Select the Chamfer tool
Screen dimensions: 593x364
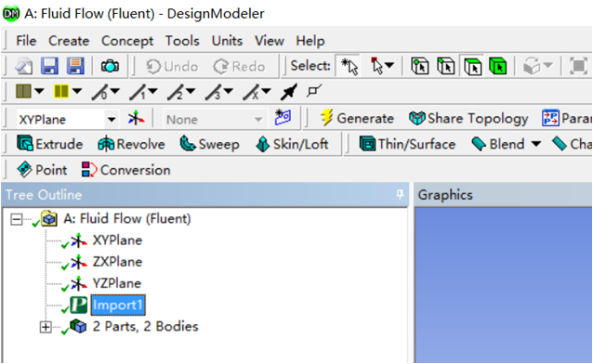[571, 144]
